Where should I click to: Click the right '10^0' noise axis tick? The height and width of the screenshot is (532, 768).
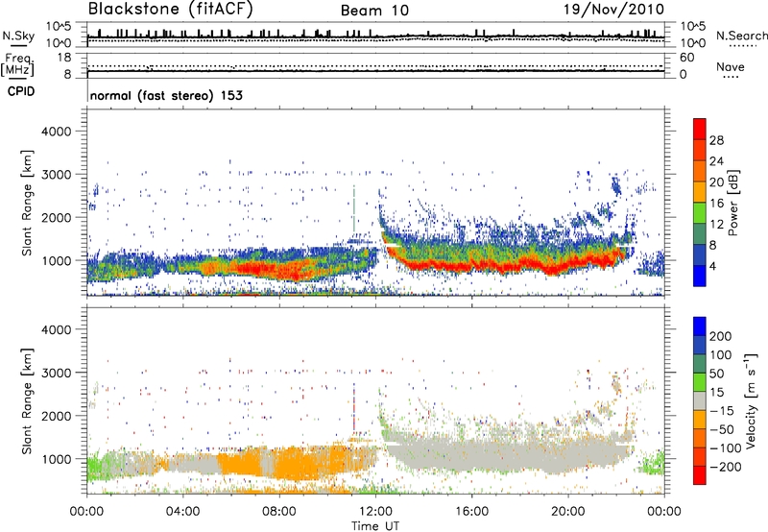692,43
